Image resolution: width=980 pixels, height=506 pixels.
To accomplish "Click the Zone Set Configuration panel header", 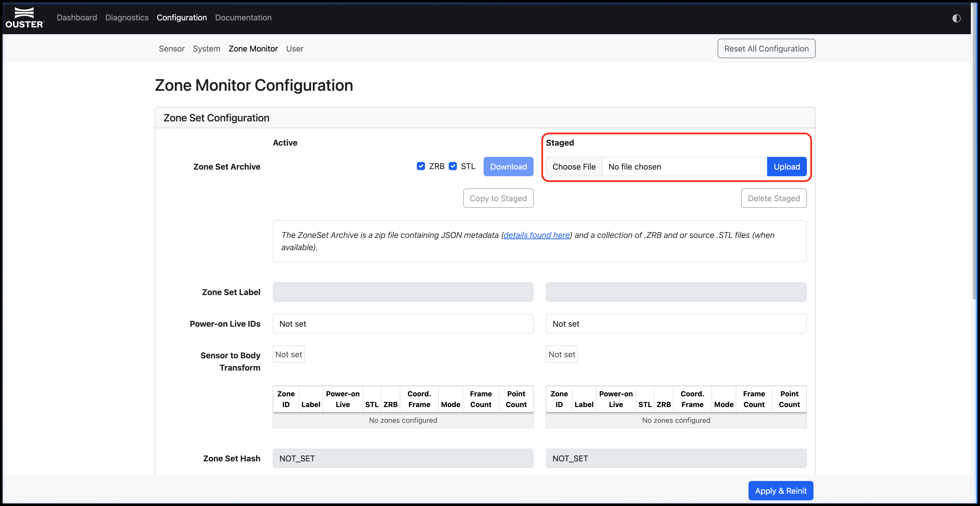I will click(485, 118).
